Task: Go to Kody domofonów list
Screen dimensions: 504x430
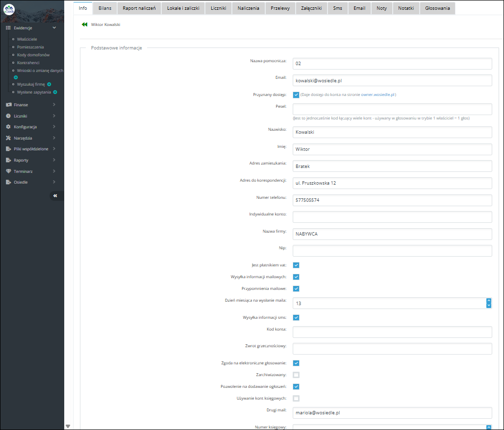Action: (33, 55)
